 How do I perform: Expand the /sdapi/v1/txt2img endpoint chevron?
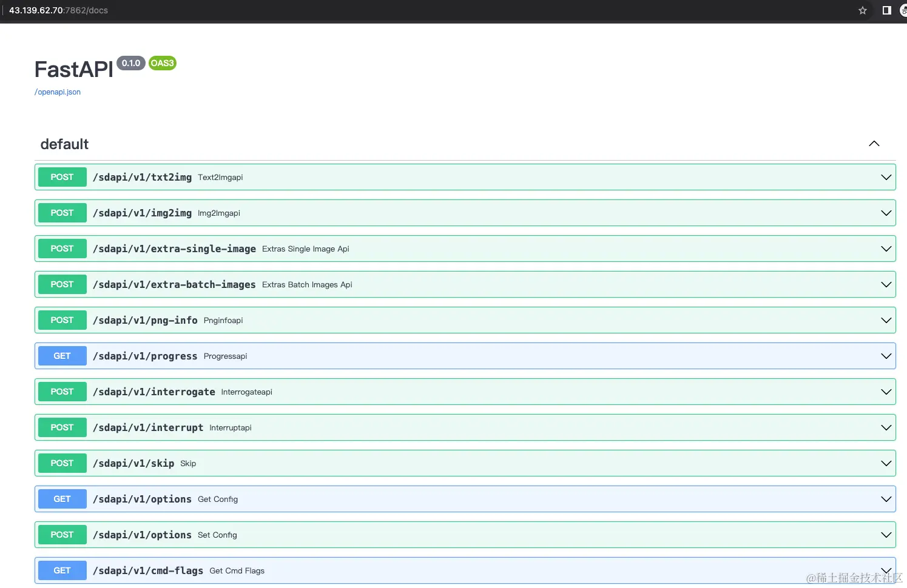(x=886, y=177)
